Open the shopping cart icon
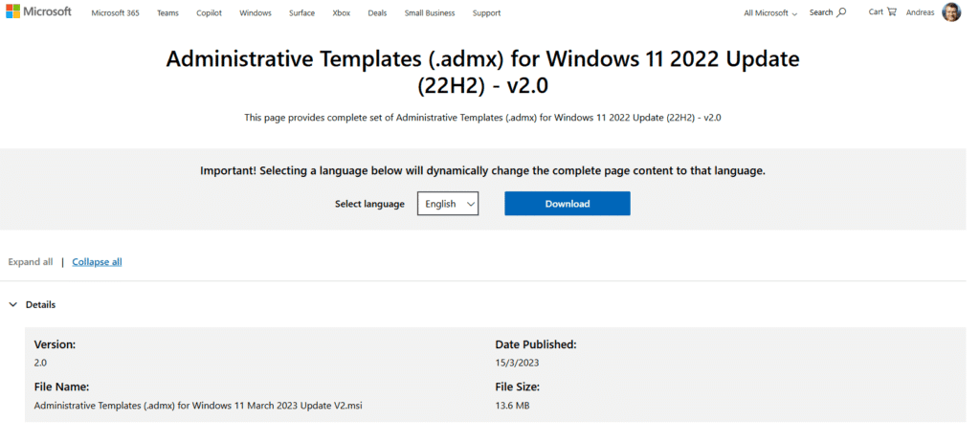This screenshot has height=442, width=980. pos(892,11)
